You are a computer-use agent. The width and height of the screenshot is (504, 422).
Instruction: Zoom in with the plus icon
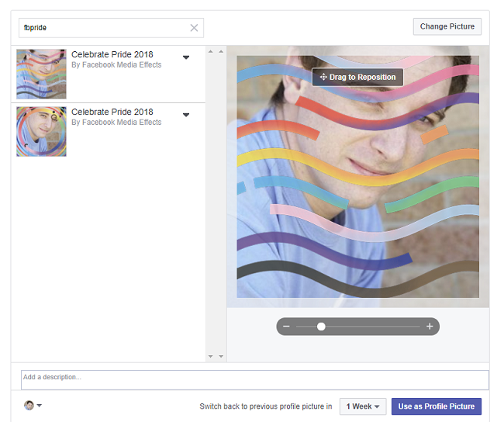pyautogui.click(x=430, y=327)
